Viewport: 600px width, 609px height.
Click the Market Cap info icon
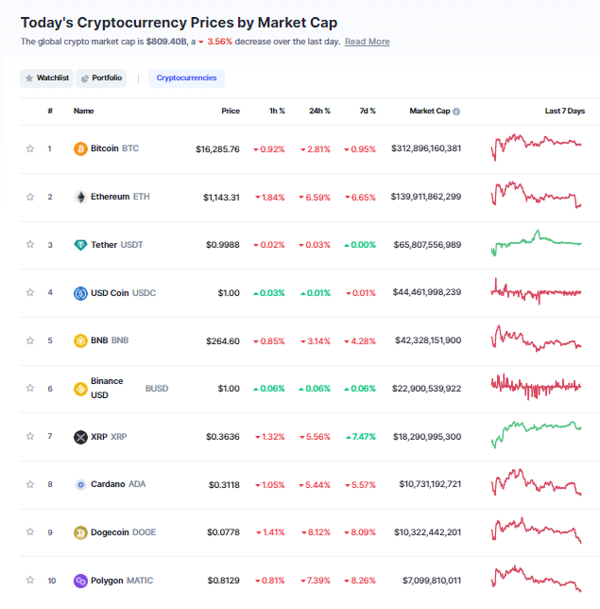456,111
